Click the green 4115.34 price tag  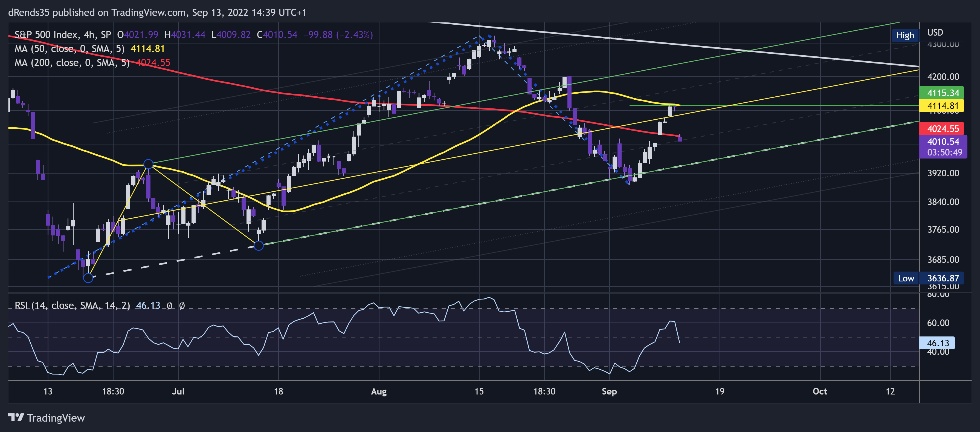pyautogui.click(x=942, y=93)
